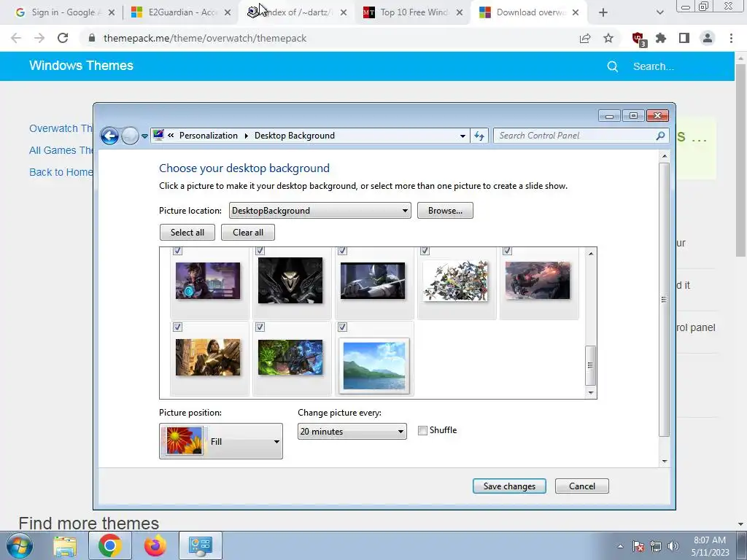Close the E2Guardian tab

tap(228, 12)
